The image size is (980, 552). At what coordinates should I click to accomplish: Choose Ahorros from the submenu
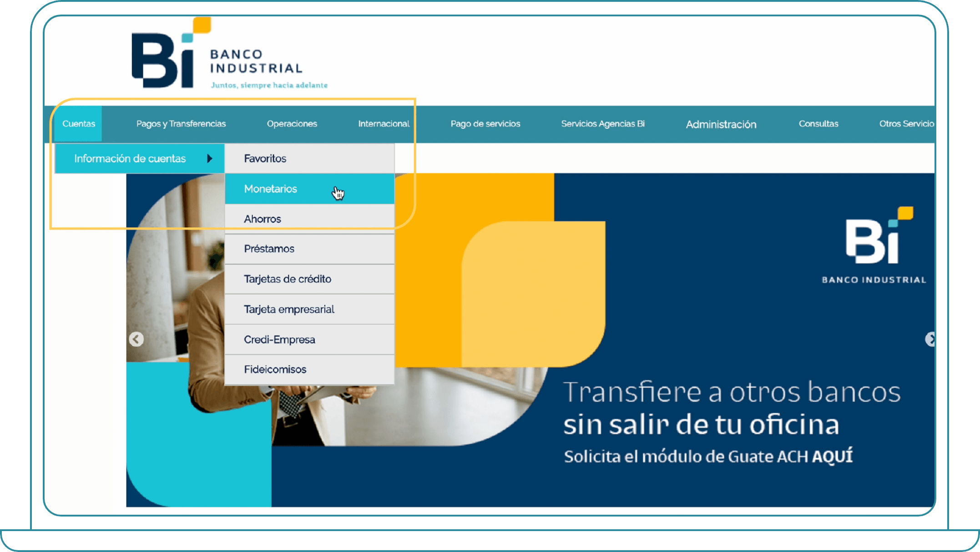310,219
